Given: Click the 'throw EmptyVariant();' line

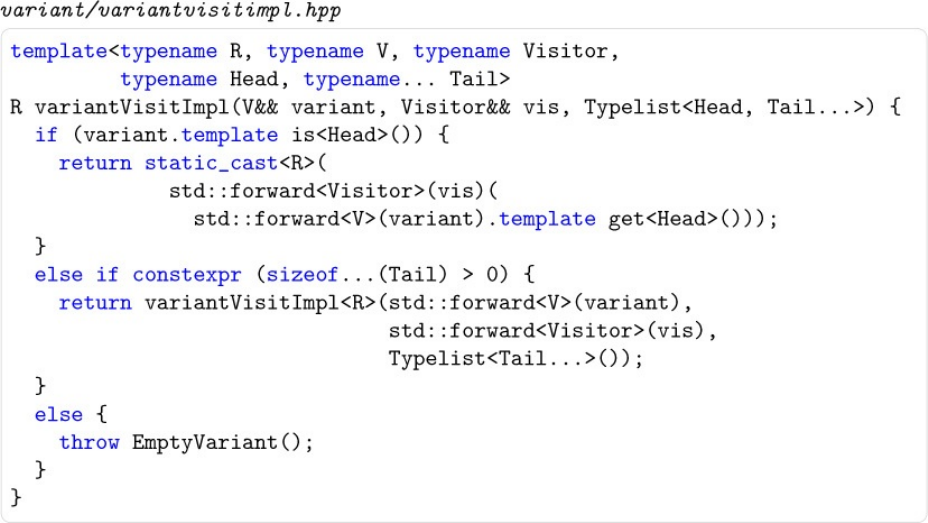Looking at the screenshot, I should 186,443.
